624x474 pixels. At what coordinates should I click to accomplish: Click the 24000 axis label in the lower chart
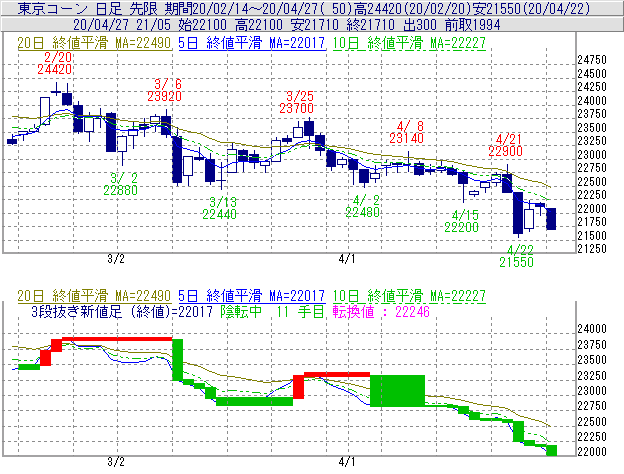592,329
